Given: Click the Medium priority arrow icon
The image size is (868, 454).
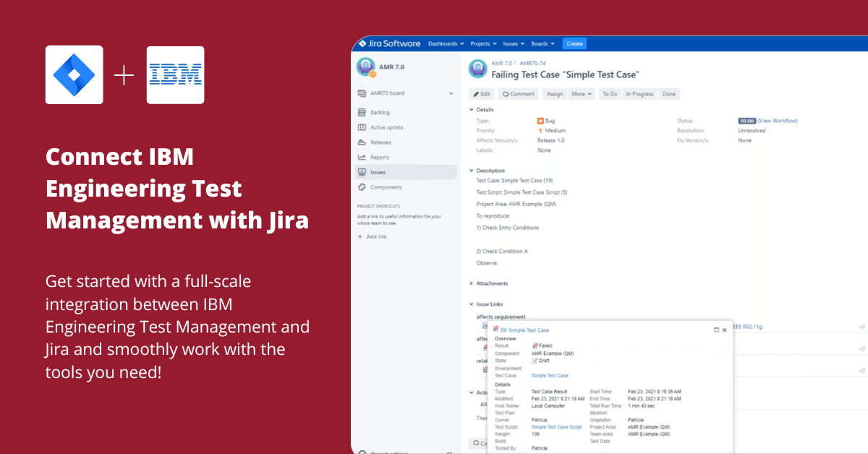Looking at the screenshot, I should 541,130.
